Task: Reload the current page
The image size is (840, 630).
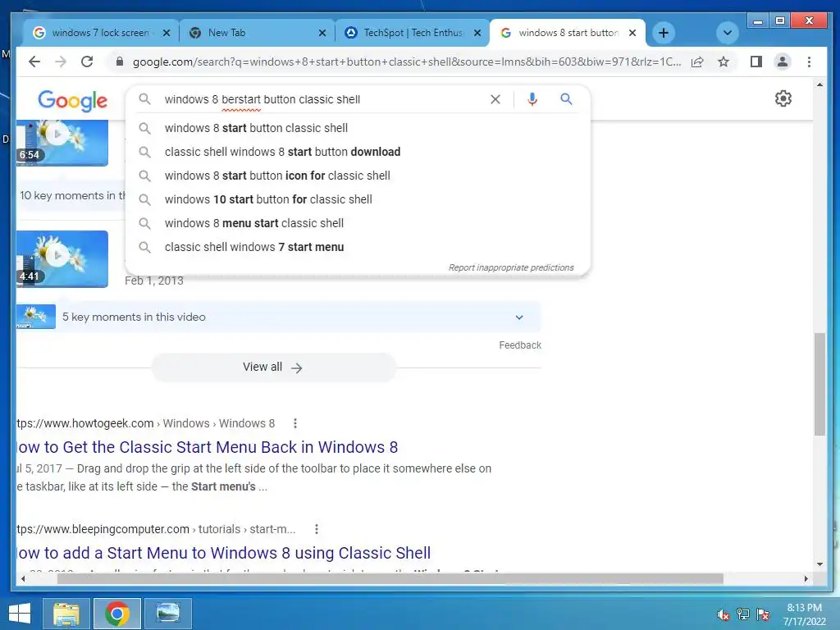Action: coord(87,62)
